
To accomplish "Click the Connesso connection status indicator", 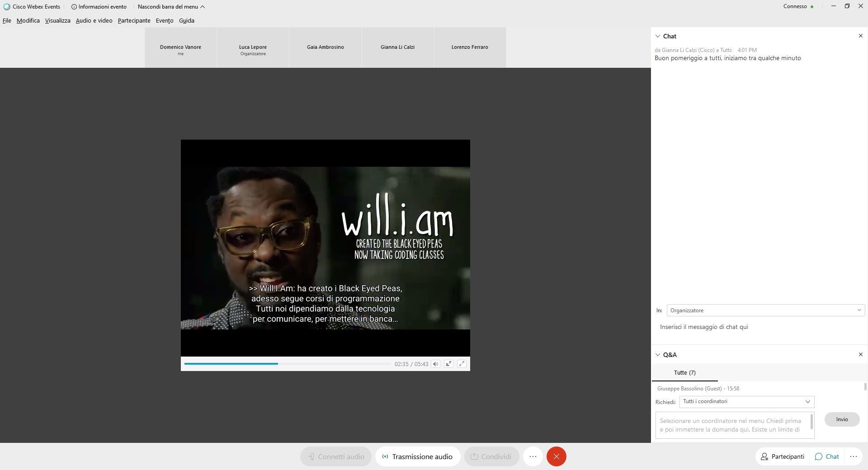I will [798, 6].
